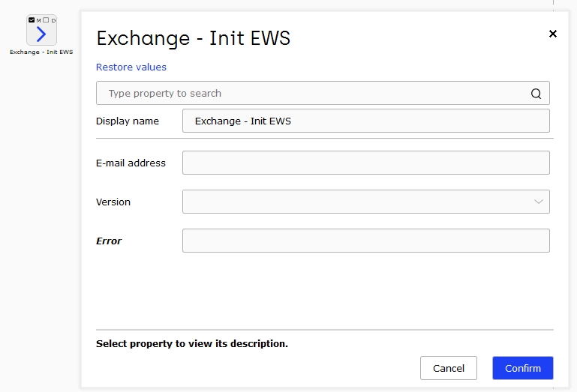Viewport: 577px width, 392px height.
Task: Click the magnifier search icon
Action: pyautogui.click(x=536, y=94)
